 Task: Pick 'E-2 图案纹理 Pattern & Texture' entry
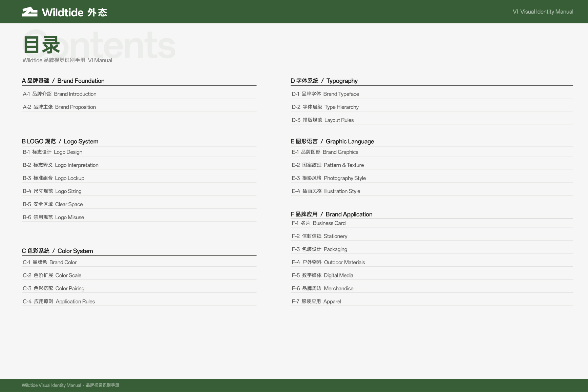pos(328,165)
